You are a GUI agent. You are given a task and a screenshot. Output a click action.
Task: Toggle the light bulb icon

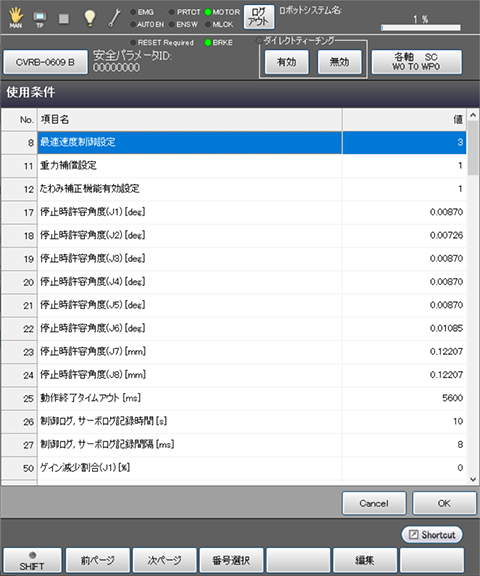point(90,18)
